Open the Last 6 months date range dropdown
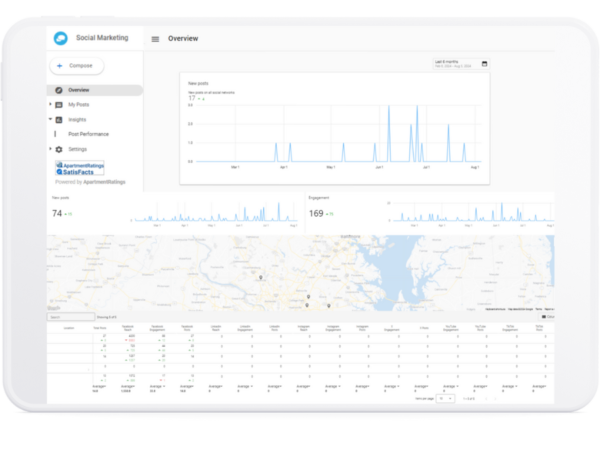 453,63
